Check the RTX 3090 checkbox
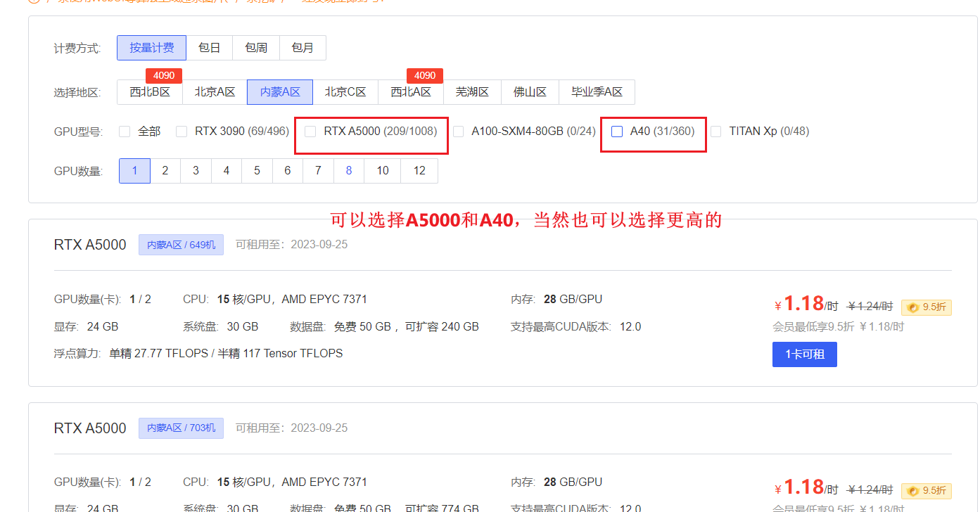The height and width of the screenshot is (512, 980). (182, 132)
